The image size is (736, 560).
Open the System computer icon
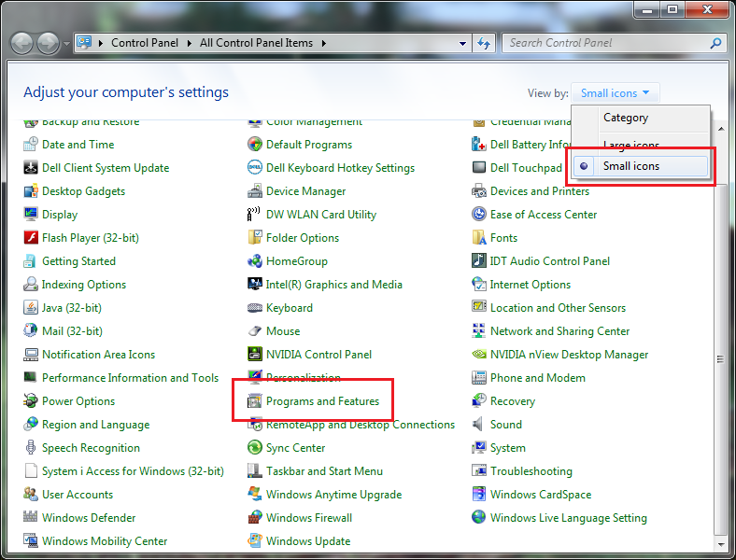[x=479, y=447]
